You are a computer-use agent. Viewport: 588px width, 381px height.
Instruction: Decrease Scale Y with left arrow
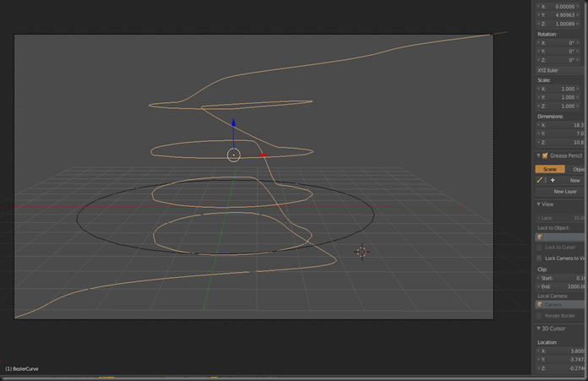[538, 97]
